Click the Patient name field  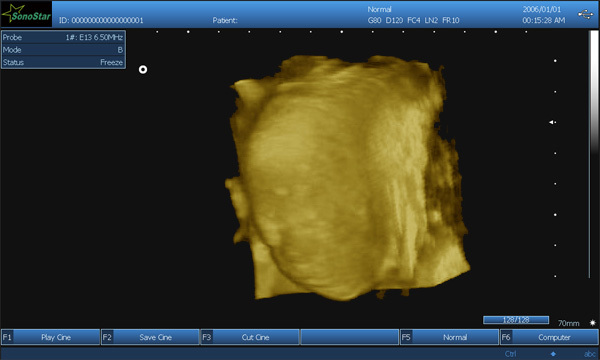(225, 20)
